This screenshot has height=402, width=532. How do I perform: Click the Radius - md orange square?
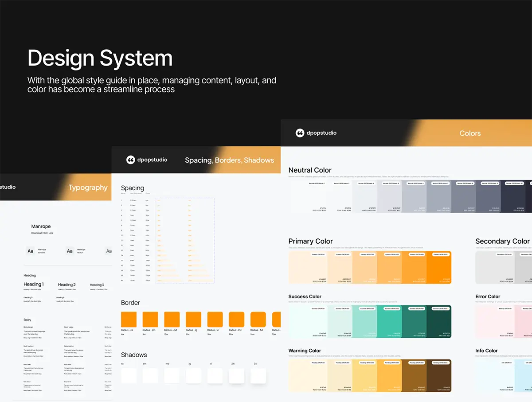pos(172,320)
